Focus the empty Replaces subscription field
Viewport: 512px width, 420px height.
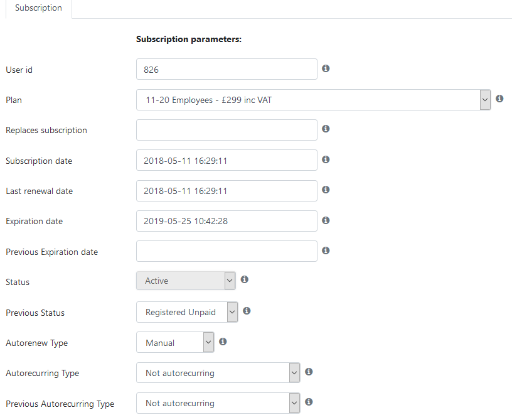pyautogui.click(x=227, y=130)
